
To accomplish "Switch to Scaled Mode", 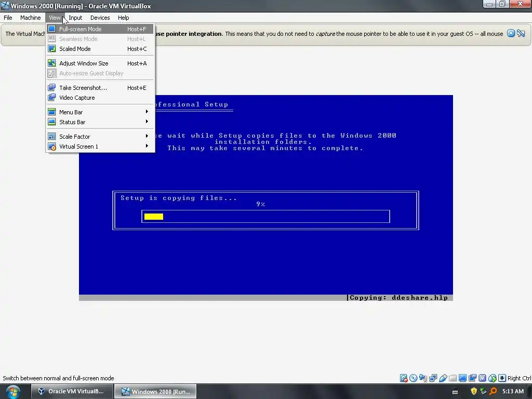I will [x=100, y=49].
